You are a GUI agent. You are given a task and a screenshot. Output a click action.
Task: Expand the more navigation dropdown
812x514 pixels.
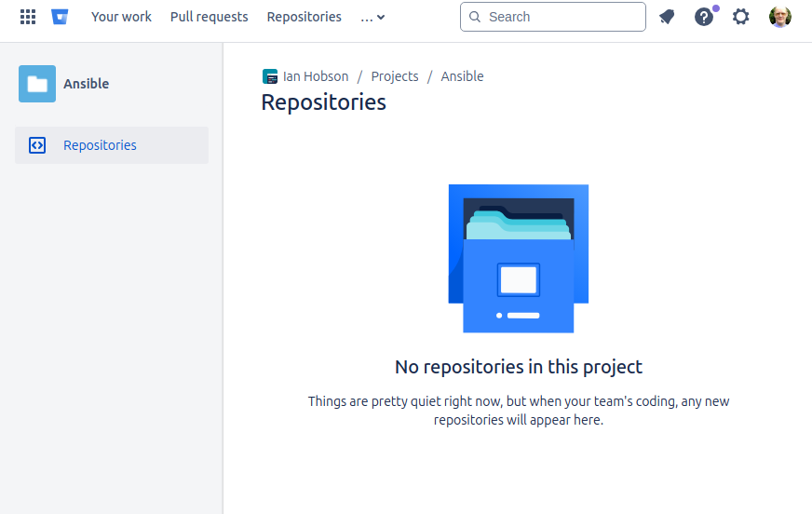[x=372, y=17]
